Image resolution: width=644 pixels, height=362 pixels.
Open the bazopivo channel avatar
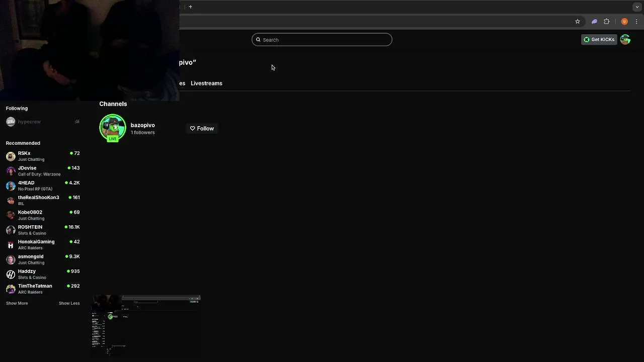(x=113, y=128)
